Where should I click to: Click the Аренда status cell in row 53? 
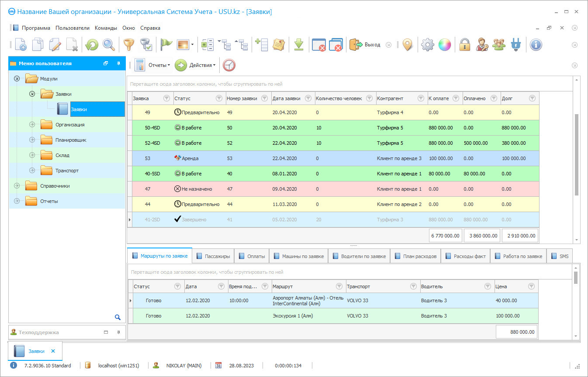199,158
